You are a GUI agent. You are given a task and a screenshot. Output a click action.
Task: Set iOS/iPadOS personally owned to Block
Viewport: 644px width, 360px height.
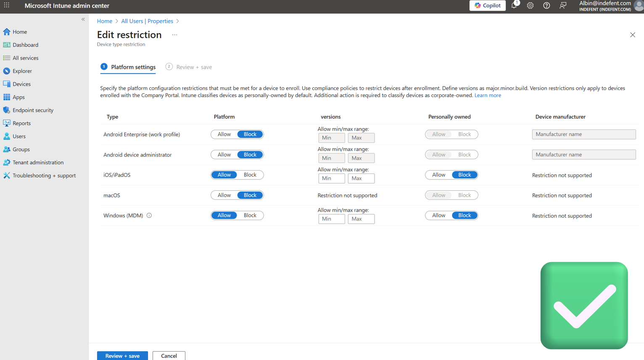465,175
